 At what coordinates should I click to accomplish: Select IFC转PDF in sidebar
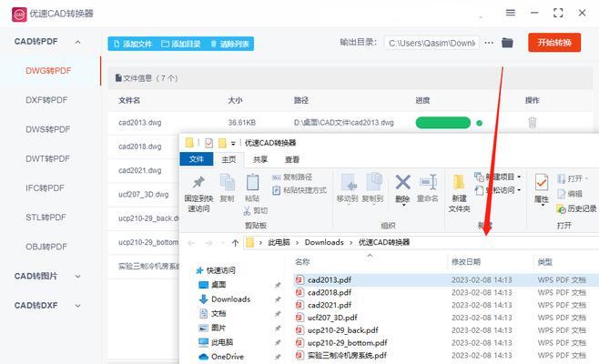tap(45, 188)
